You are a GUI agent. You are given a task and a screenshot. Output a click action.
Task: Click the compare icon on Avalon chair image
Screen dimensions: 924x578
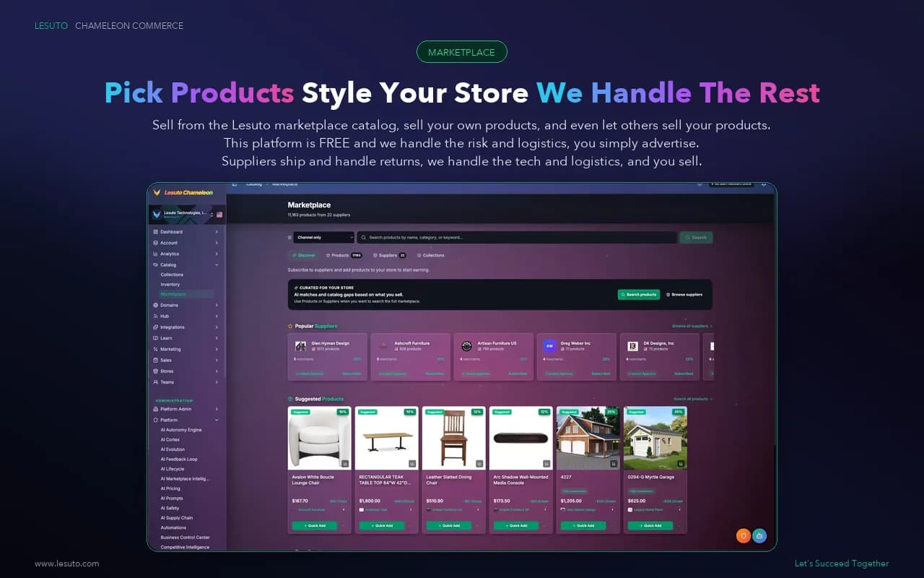click(x=345, y=464)
